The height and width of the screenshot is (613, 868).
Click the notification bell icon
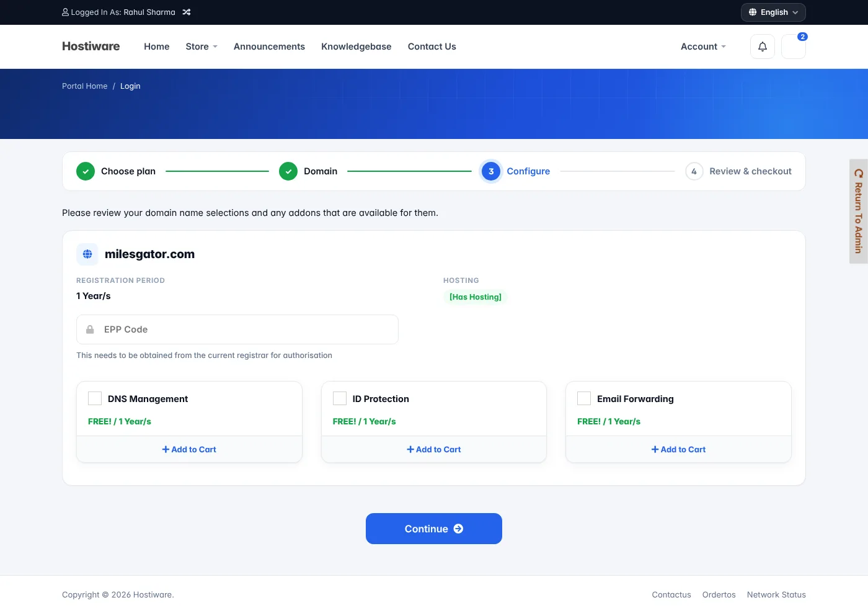click(763, 47)
